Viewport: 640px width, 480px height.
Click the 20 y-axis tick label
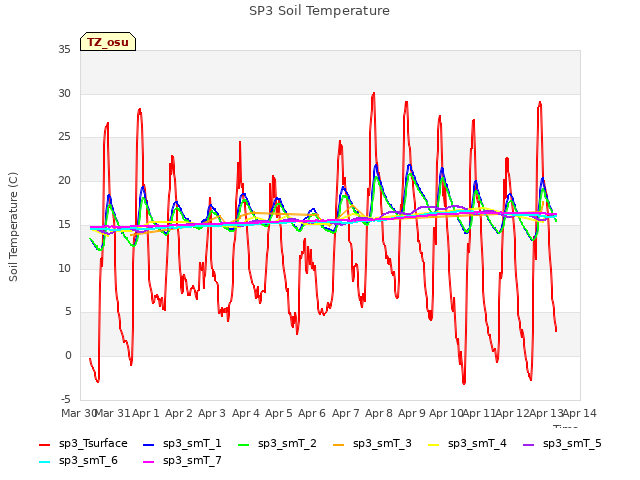pos(64,180)
